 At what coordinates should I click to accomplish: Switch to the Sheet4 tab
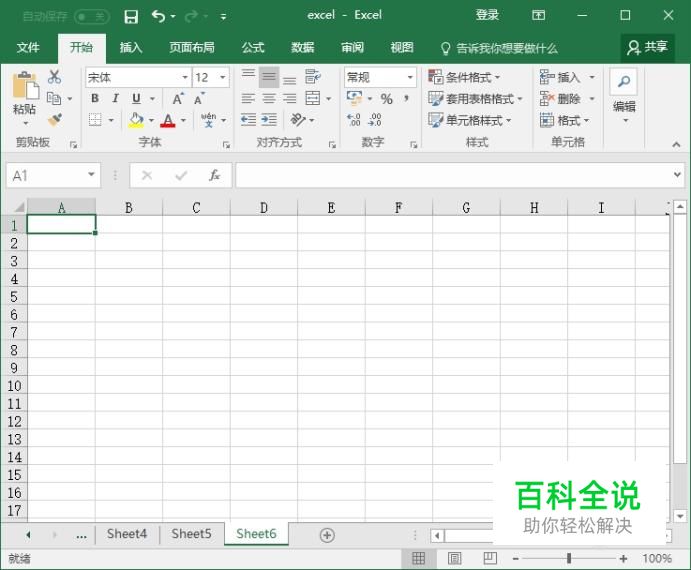pos(127,534)
